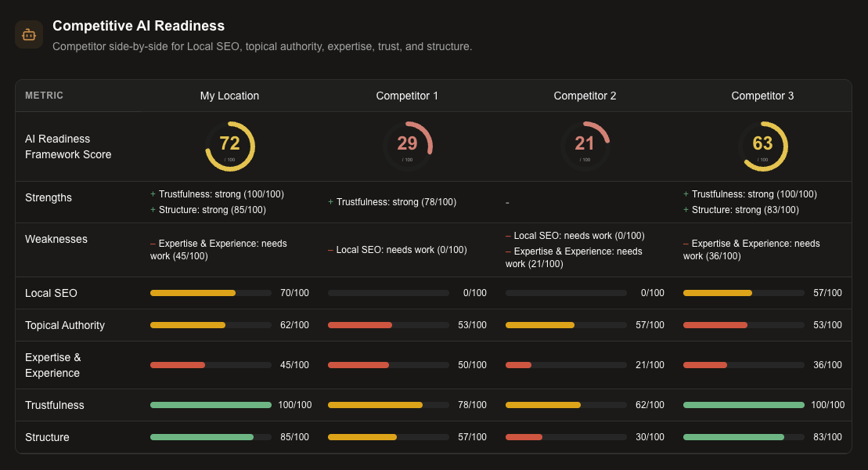Viewport: 868px width, 470px height.
Task: Click 'Expertise & Experience: needs work (36/100)' weakness
Action: 751,249
